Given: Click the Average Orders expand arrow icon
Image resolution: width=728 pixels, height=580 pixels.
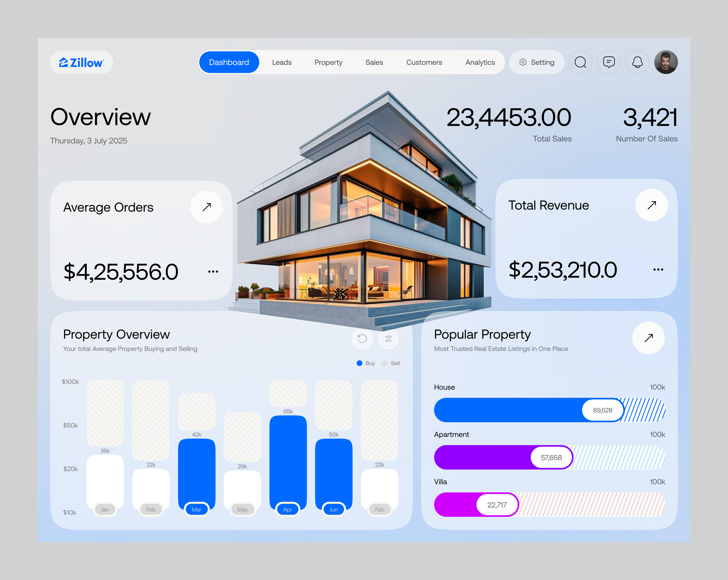Looking at the screenshot, I should 206,207.
